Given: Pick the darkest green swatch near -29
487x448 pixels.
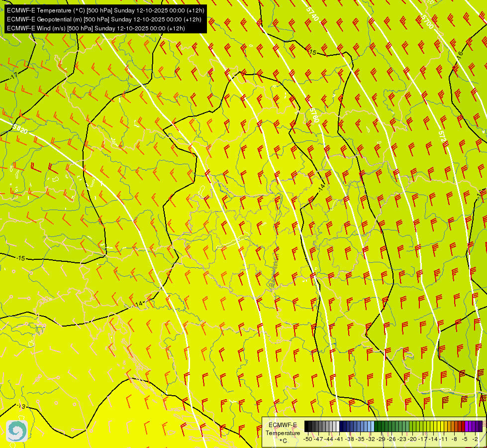Looking at the screenshot, I should click(x=376, y=426).
